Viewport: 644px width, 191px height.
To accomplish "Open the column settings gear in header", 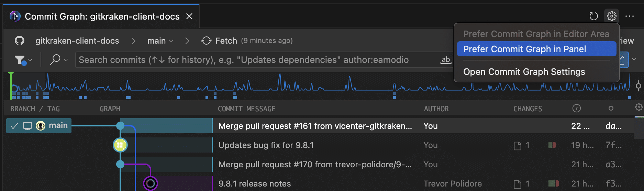I will (x=639, y=108).
